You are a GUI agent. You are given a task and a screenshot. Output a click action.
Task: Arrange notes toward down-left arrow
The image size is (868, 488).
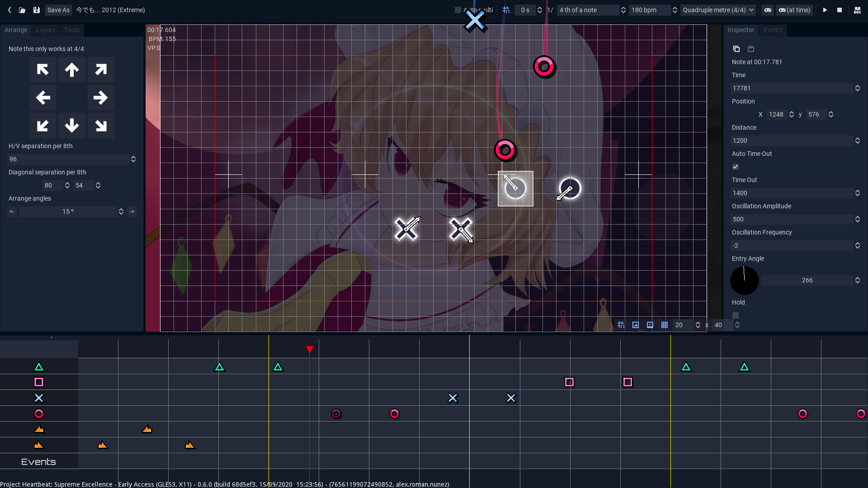[x=43, y=126]
